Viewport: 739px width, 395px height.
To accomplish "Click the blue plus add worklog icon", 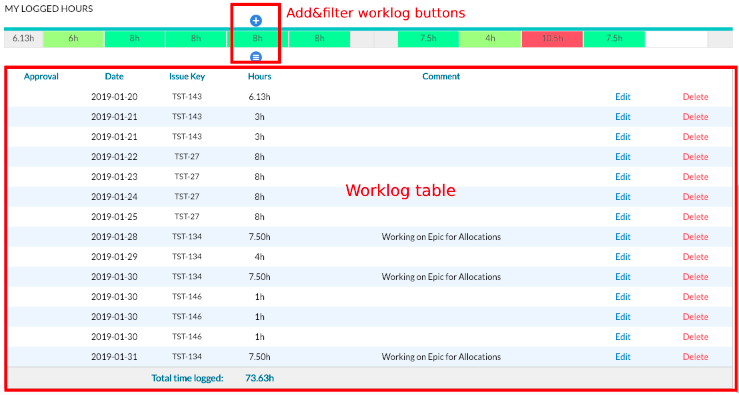I will [x=255, y=20].
